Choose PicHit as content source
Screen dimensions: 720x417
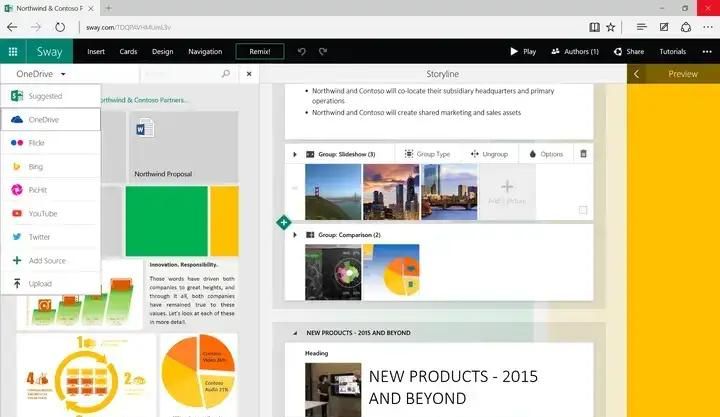point(51,190)
